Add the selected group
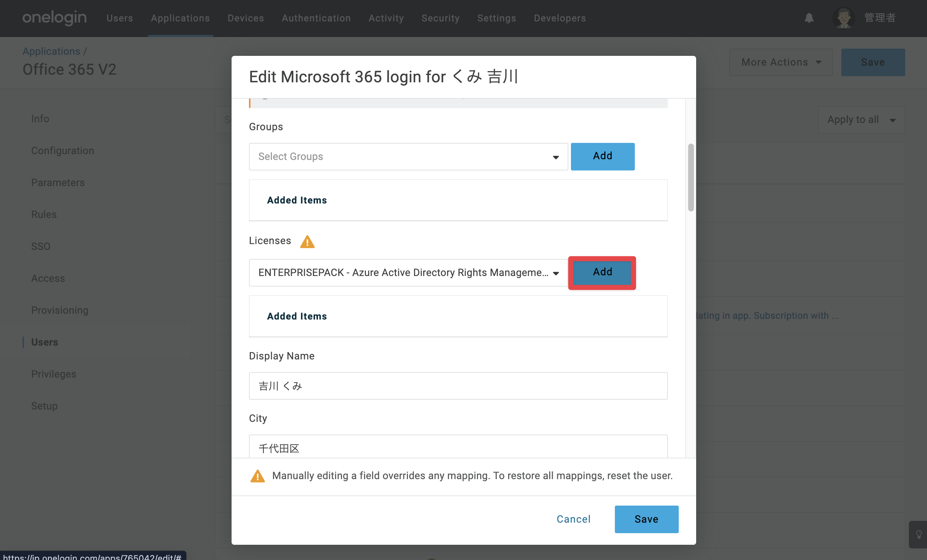 tap(602, 156)
